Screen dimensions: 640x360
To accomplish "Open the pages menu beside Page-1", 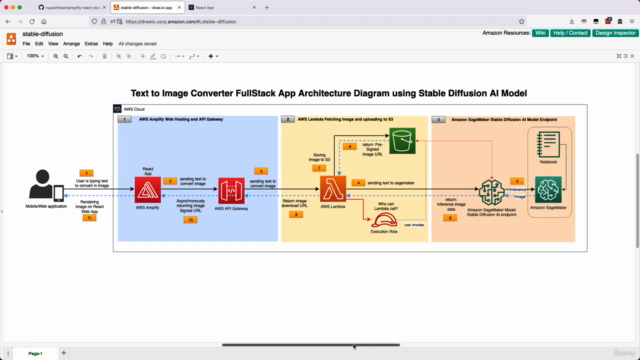I will [x=8, y=353].
